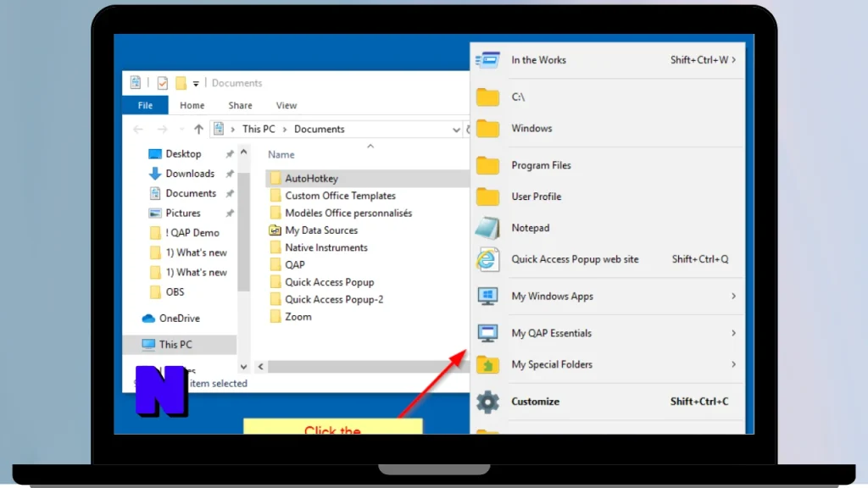Select Quick Access Popup web site entry
Screen dimensions: 868x488
pyautogui.click(x=607, y=259)
